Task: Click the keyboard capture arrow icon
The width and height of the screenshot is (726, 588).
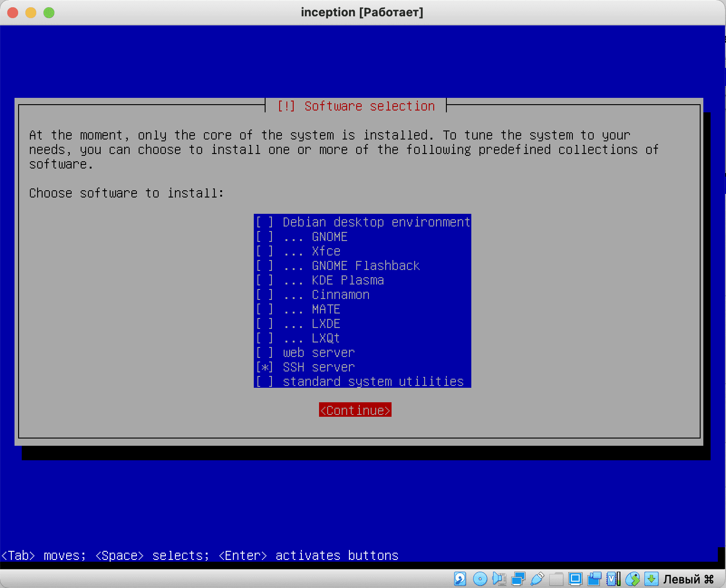Action: [x=651, y=578]
